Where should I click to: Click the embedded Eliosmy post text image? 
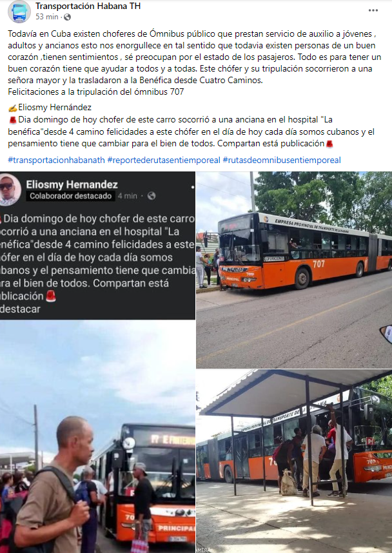point(97,246)
